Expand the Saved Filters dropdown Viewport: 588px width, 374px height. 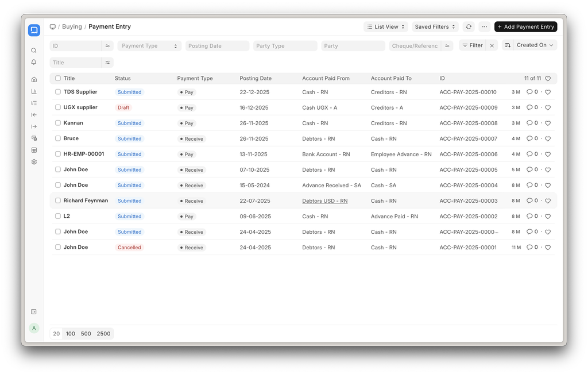click(435, 27)
